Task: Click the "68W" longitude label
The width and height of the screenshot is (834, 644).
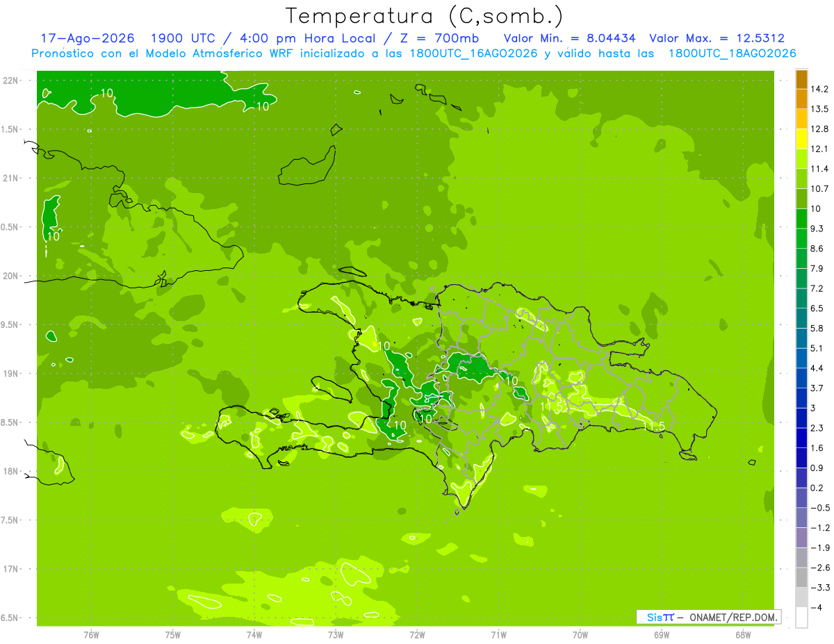Action: [x=743, y=634]
